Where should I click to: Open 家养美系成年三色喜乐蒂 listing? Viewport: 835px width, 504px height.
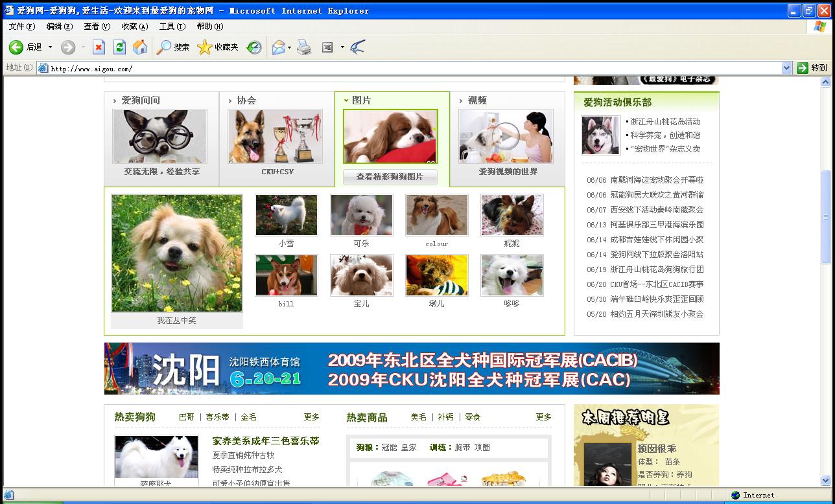click(266, 441)
